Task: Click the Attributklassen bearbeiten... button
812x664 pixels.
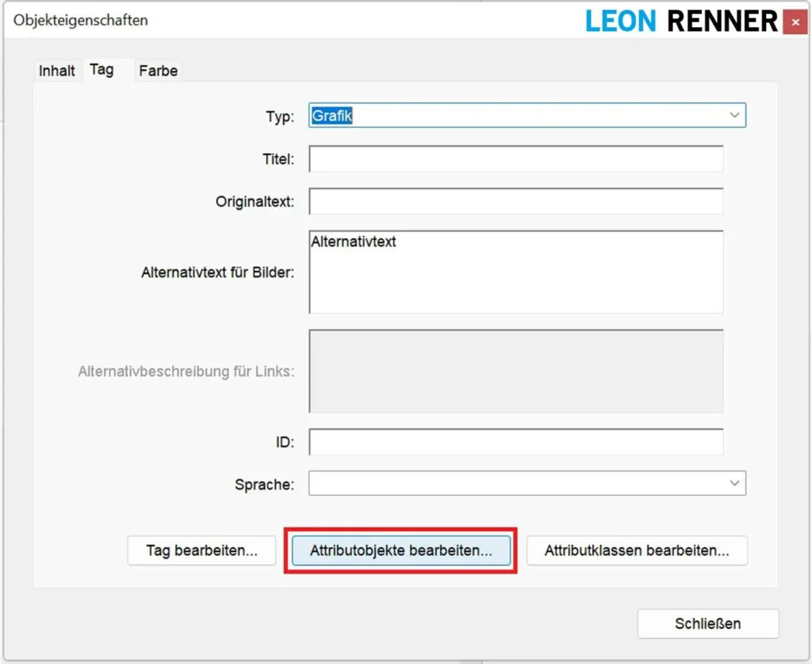Action: [x=637, y=551]
